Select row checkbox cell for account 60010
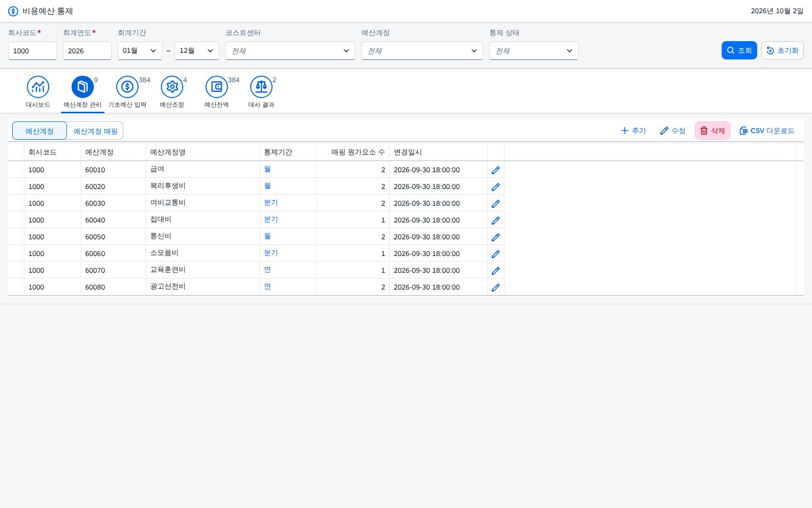Image resolution: width=812 pixels, height=508 pixels. pyautogui.click(x=16, y=170)
